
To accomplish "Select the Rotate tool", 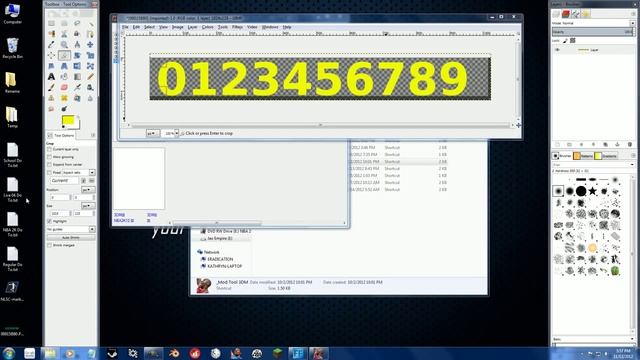I will tap(77, 55).
